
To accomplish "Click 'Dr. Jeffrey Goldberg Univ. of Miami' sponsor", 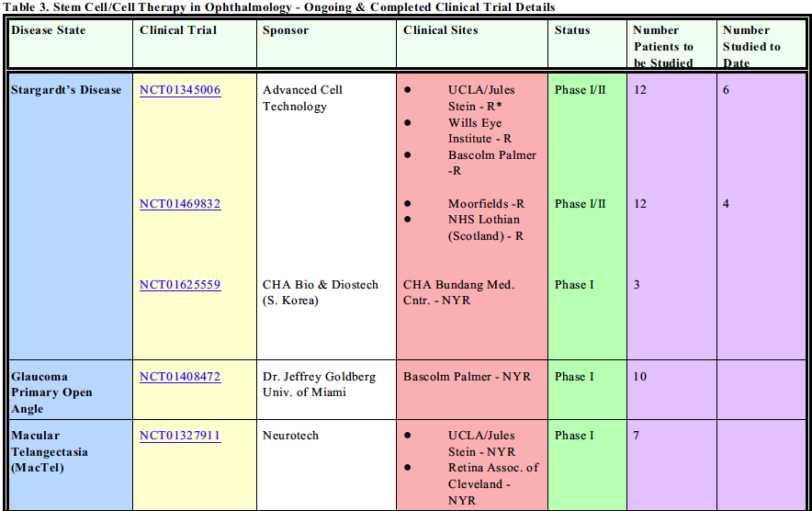I will pos(319,384).
